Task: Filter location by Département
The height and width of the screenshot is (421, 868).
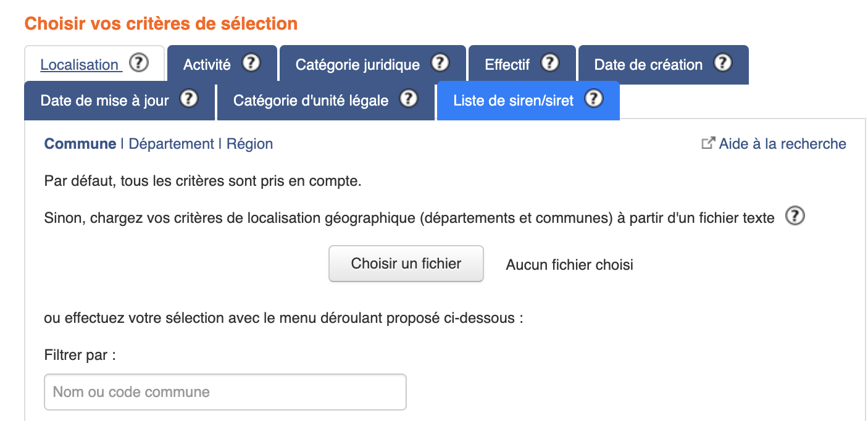Action: coord(171,144)
